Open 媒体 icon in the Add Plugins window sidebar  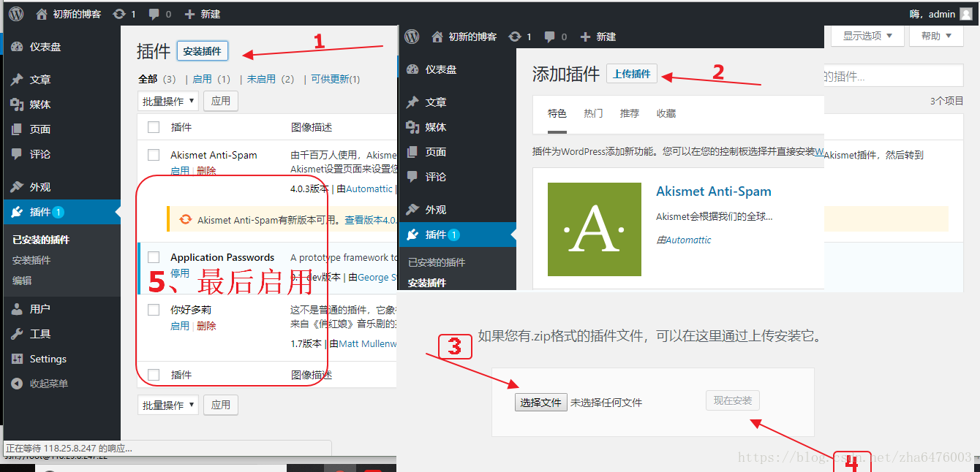[x=412, y=127]
